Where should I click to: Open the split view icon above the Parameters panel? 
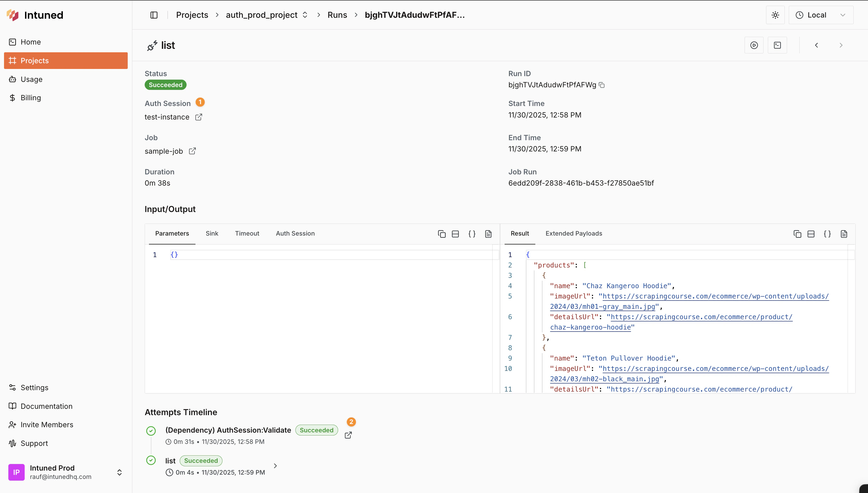pyautogui.click(x=455, y=234)
